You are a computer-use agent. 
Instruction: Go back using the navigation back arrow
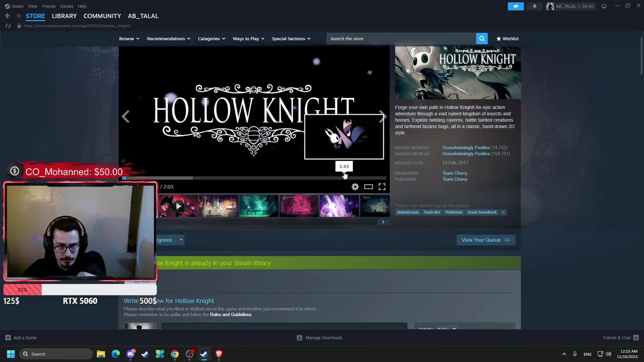(x=8, y=16)
